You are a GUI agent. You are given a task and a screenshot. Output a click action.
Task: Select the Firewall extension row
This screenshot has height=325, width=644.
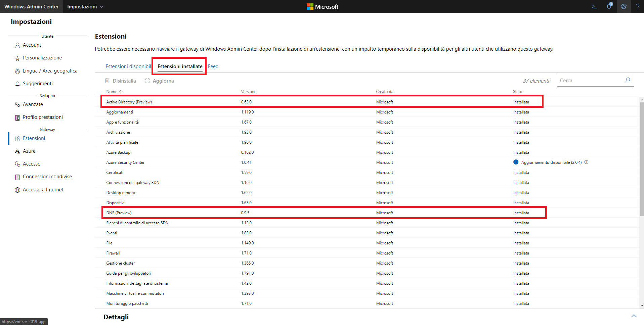[367, 253]
